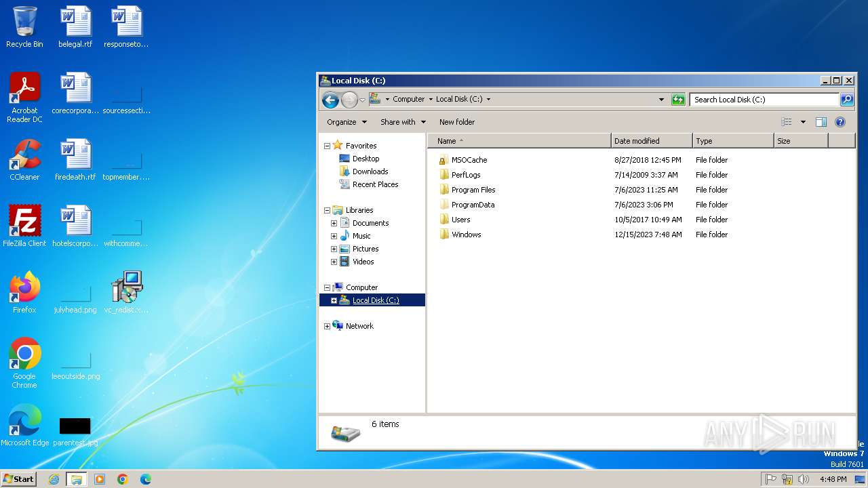The image size is (868, 488).
Task: Click the Windows Explorer taskbar button
Action: pyautogui.click(x=77, y=479)
